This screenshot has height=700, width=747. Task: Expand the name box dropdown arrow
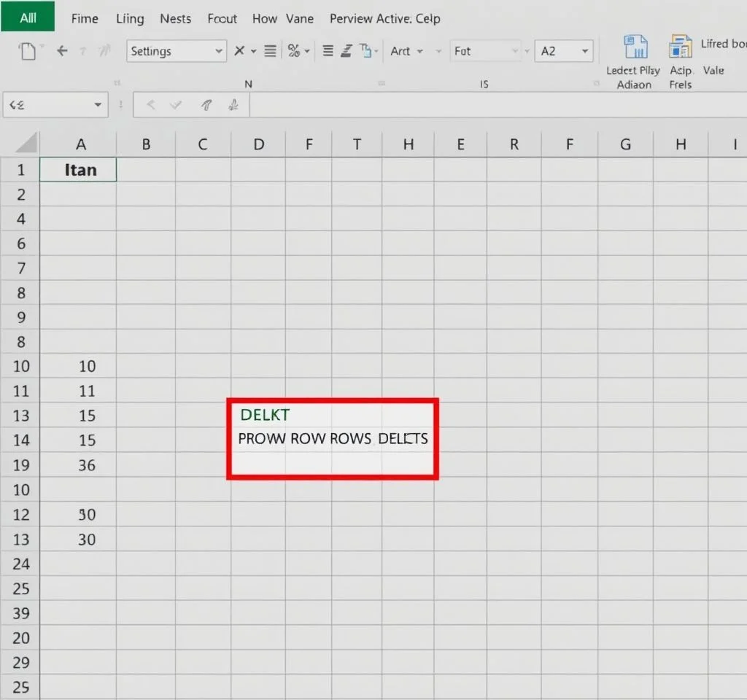click(98, 106)
